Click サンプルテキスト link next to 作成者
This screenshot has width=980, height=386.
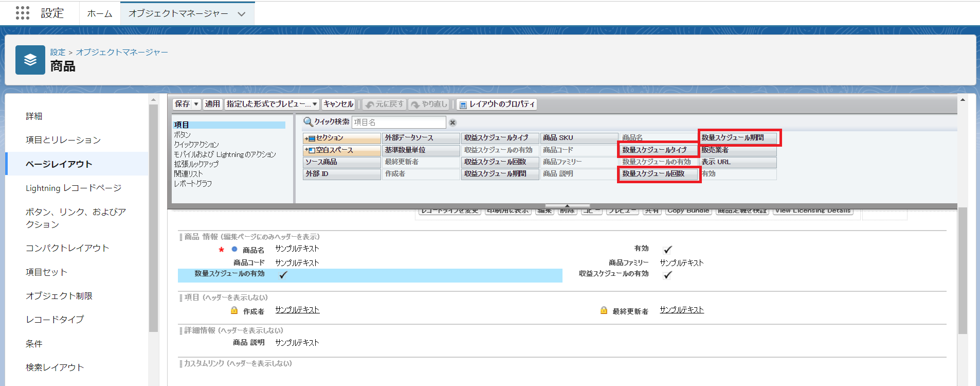(x=297, y=310)
